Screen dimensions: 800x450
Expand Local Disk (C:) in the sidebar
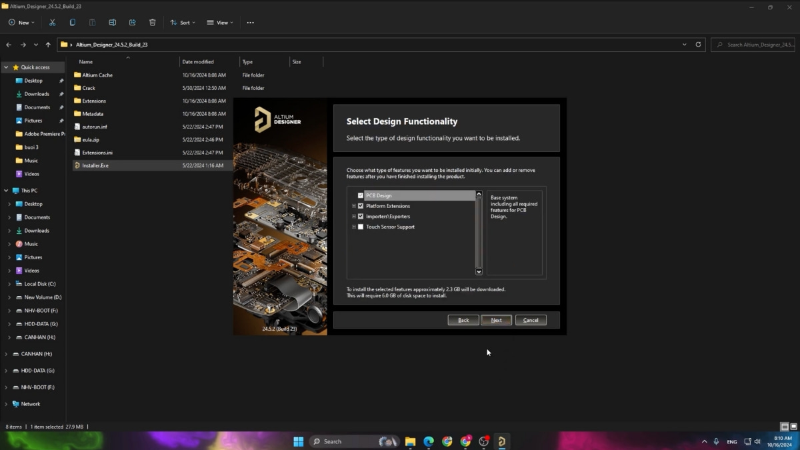tap(9, 284)
